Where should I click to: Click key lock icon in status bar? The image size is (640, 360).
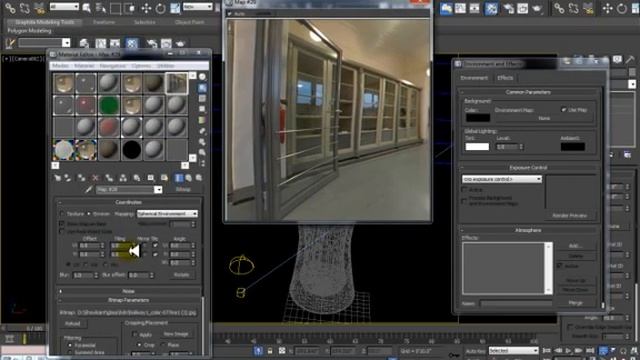point(270,351)
